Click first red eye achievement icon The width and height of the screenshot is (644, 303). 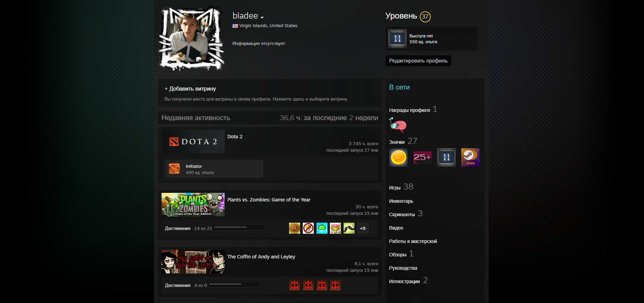click(295, 285)
